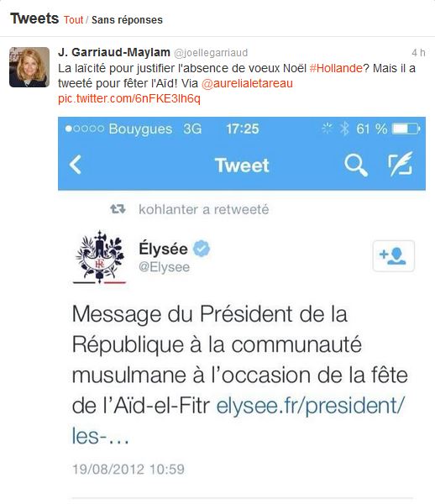Open the pic.twitter.com/6nFKE3lh6q link

[x=129, y=98]
